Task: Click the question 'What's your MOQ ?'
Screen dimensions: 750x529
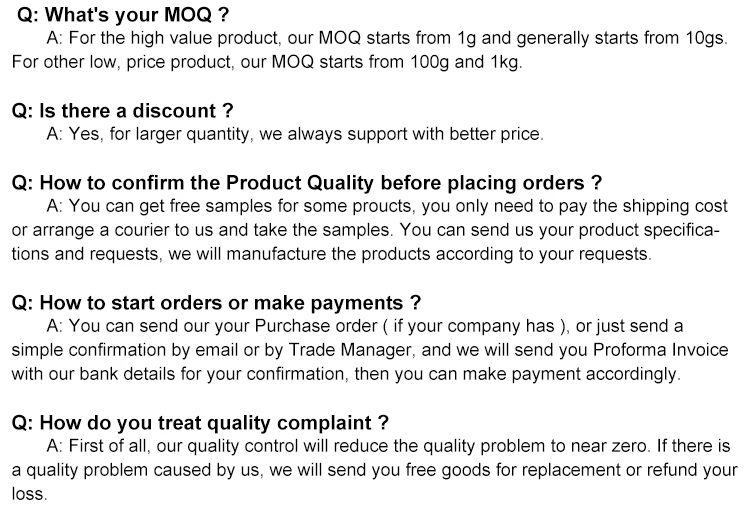Action: (122, 15)
